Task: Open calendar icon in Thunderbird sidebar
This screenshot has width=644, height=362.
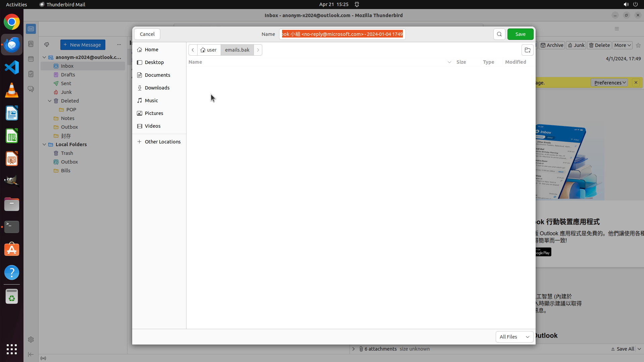Action: (x=31, y=59)
